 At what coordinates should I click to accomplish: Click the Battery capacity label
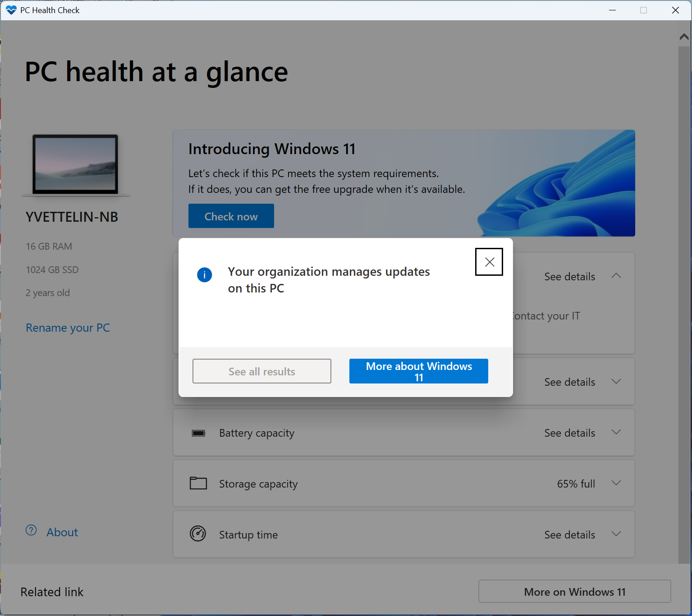[x=257, y=433]
